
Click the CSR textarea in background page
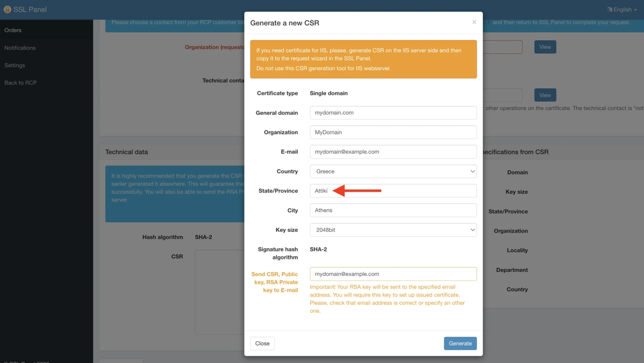coord(220,292)
